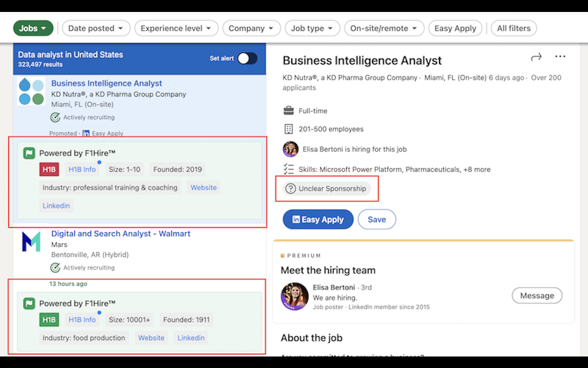Click the briefcase Full-time icon
Screen dimensions: 588x368
click(x=288, y=111)
